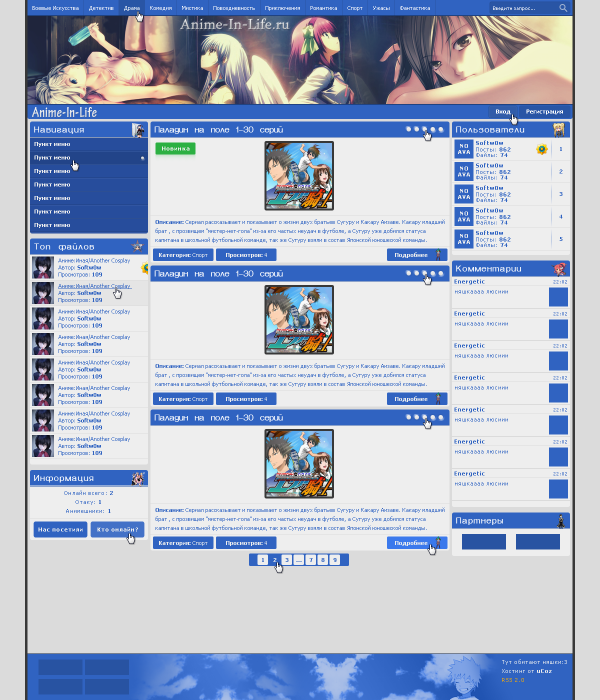
Task: Click dark character icon in Партнеры header
Action: coord(561,520)
